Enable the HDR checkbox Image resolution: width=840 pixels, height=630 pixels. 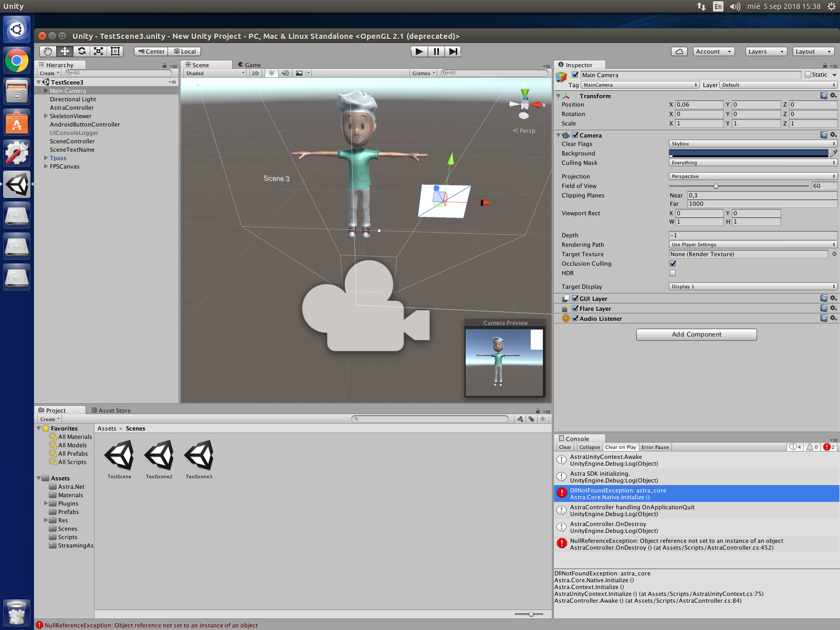pyautogui.click(x=673, y=273)
